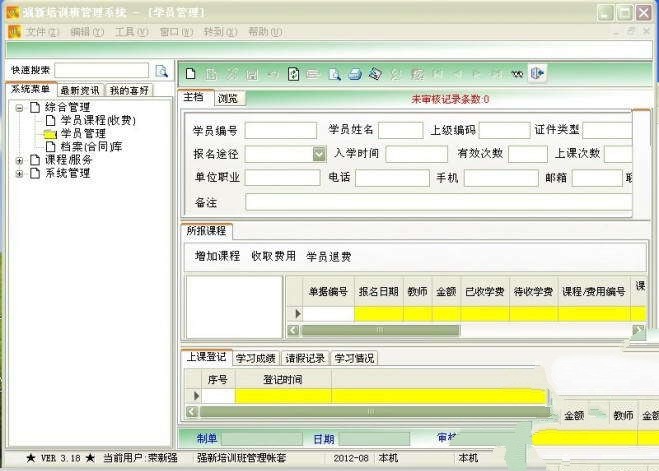Click the application icon in the menu bar
659x471 pixels.
coord(14,32)
